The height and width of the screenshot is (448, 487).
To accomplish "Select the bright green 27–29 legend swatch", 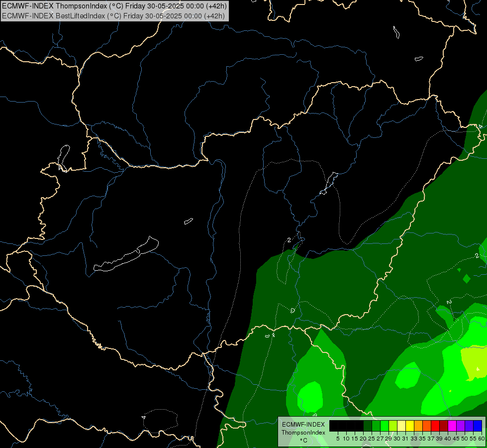I will click(385, 426).
